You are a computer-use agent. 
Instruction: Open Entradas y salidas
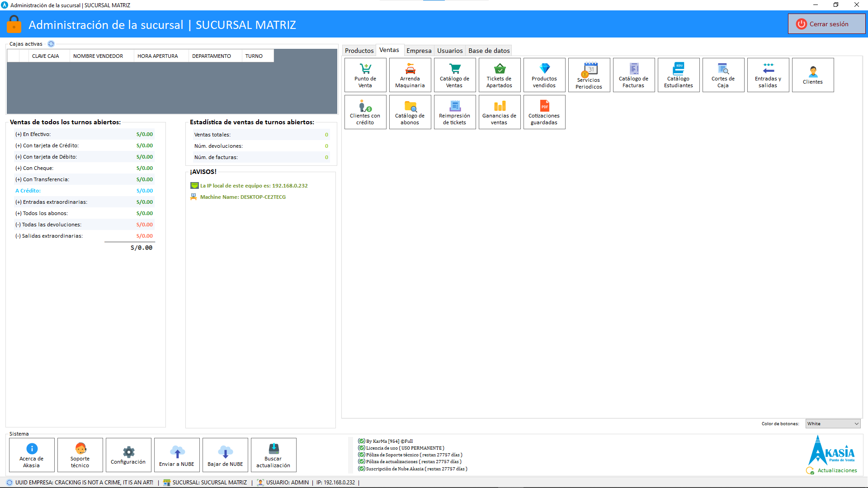click(768, 75)
